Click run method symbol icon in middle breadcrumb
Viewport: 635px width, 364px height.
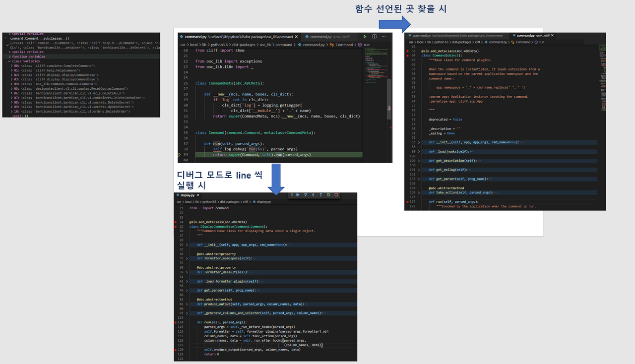coord(360,45)
